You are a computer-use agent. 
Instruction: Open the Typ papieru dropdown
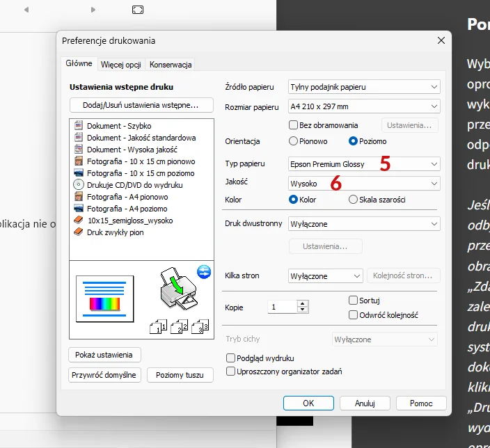coord(364,164)
